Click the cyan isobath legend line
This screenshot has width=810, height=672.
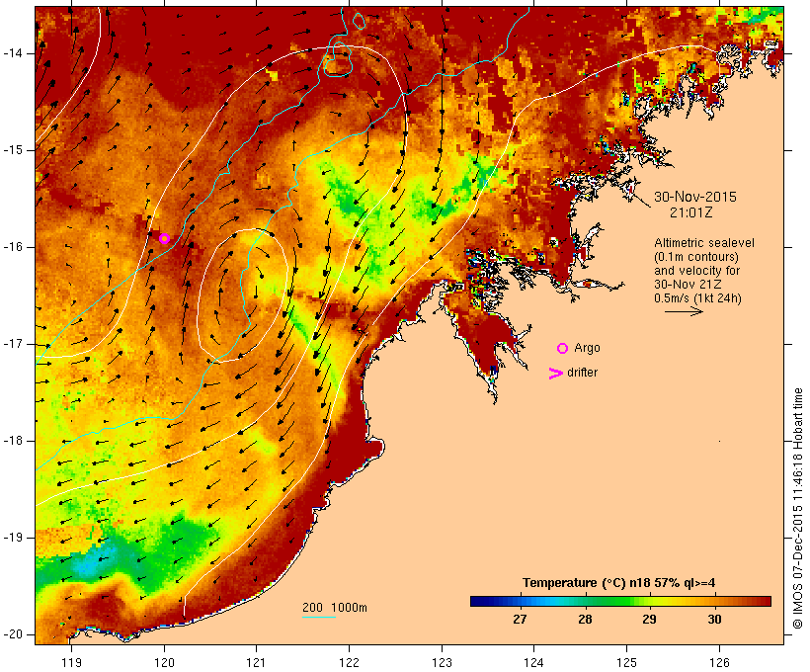(319, 617)
